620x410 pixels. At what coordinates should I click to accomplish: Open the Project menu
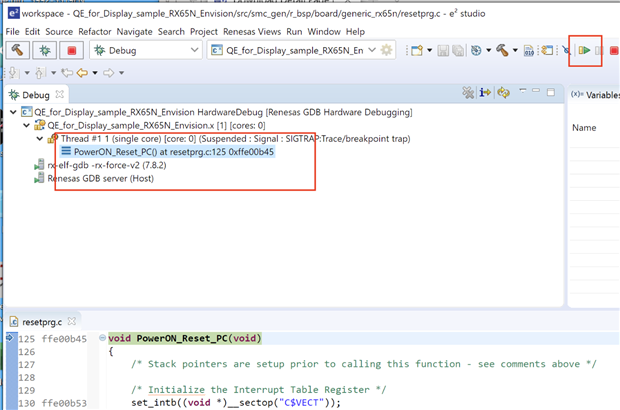pos(204,32)
